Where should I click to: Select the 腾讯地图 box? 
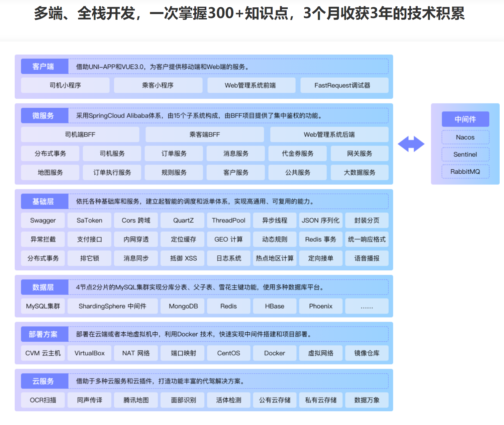coord(136,400)
